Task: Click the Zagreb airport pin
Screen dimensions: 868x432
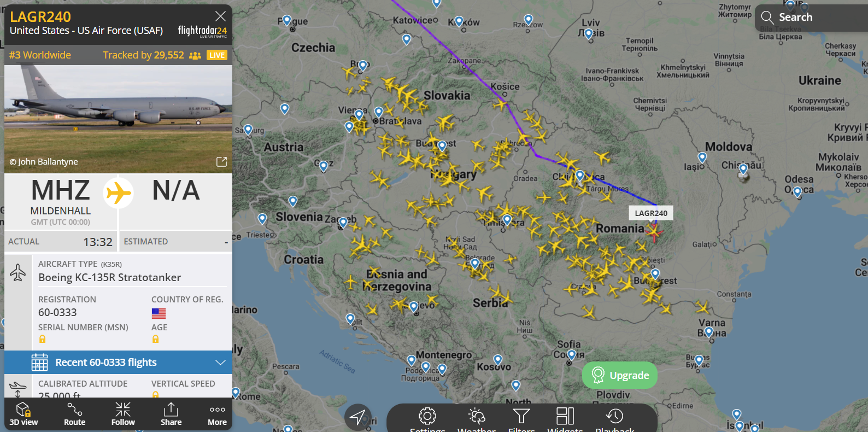Action: (x=343, y=222)
